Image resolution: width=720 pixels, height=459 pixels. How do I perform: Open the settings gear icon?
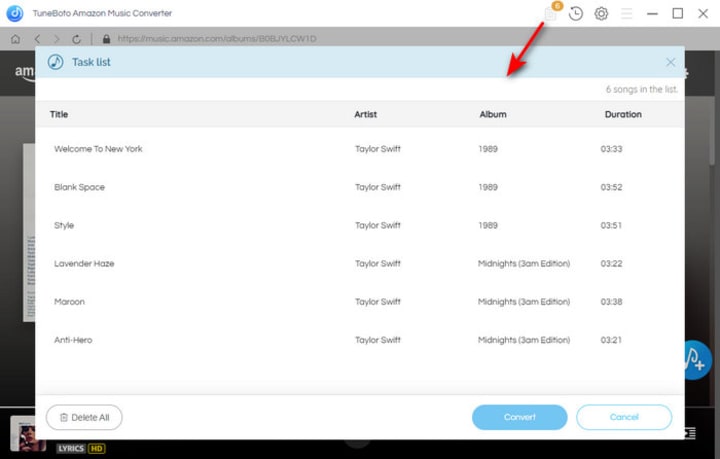tap(601, 14)
